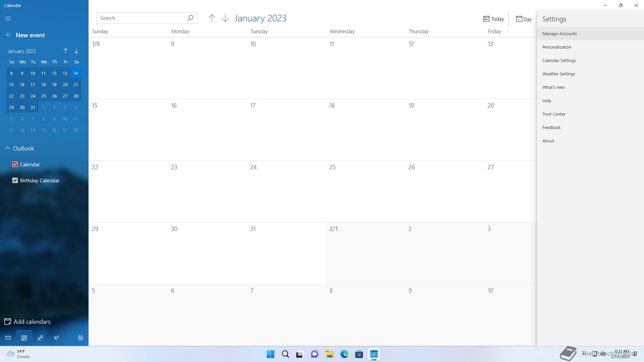Open the People app icon
The width and height of the screenshot is (644, 362).
coord(40,338)
